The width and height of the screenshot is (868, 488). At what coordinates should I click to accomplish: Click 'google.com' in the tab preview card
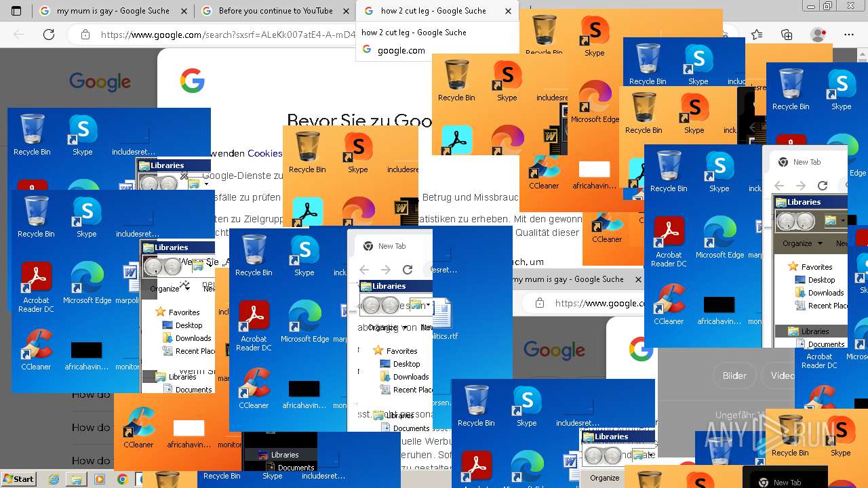point(401,50)
